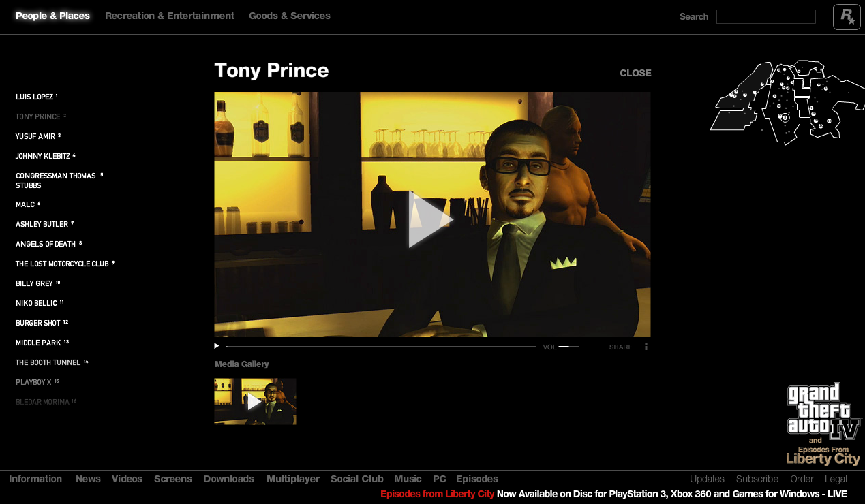Open PC in the footer menu
This screenshot has width=865, height=504.
[x=440, y=479]
